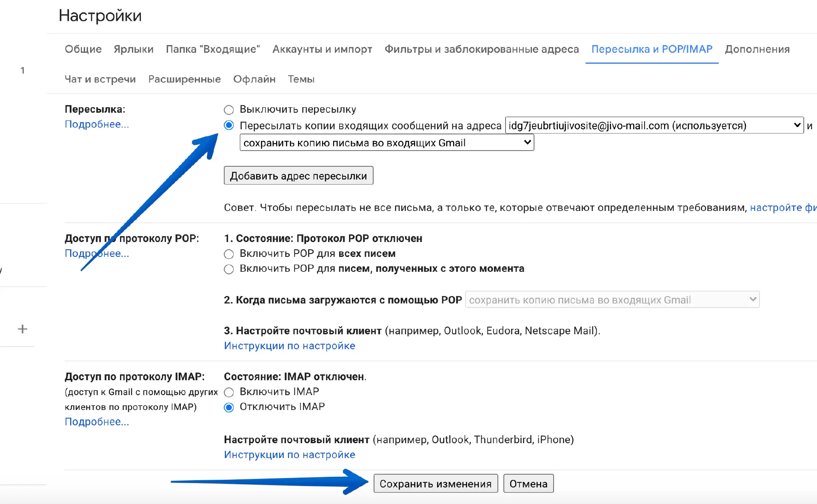This screenshot has height=504, width=817.
Task: Choose POP for mail received from now
Action: pos(229,269)
